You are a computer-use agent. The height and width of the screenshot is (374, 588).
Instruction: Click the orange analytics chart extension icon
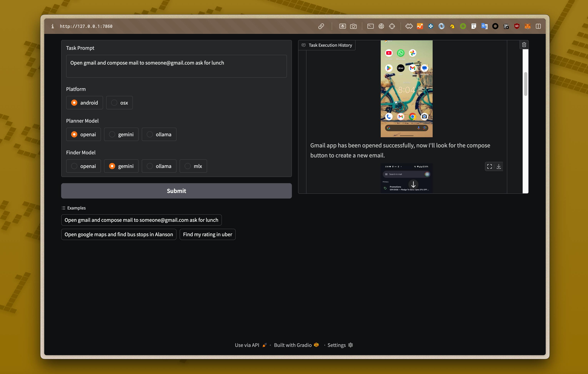pyautogui.click(x=420, y=26)
